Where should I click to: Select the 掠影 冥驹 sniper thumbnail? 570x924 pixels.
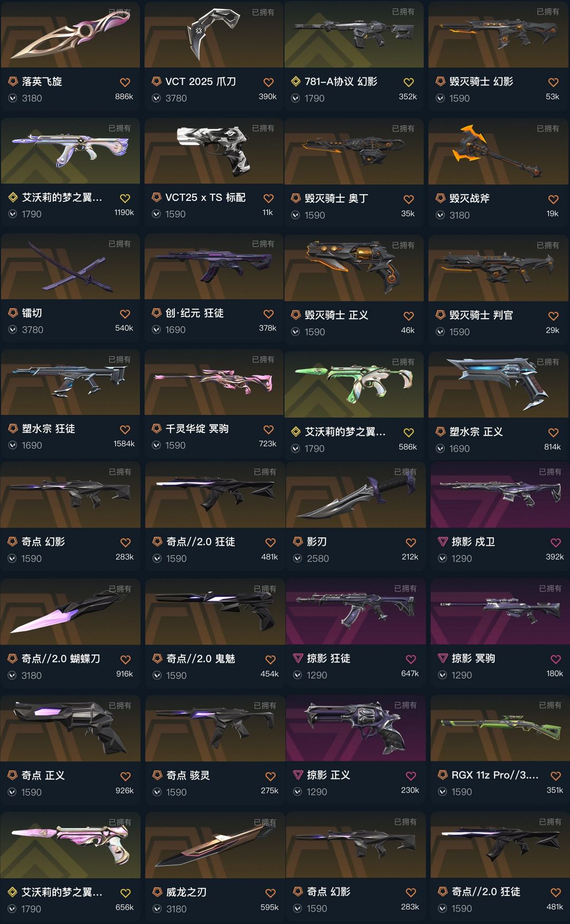pyautogui.click(x=500, y=611)
